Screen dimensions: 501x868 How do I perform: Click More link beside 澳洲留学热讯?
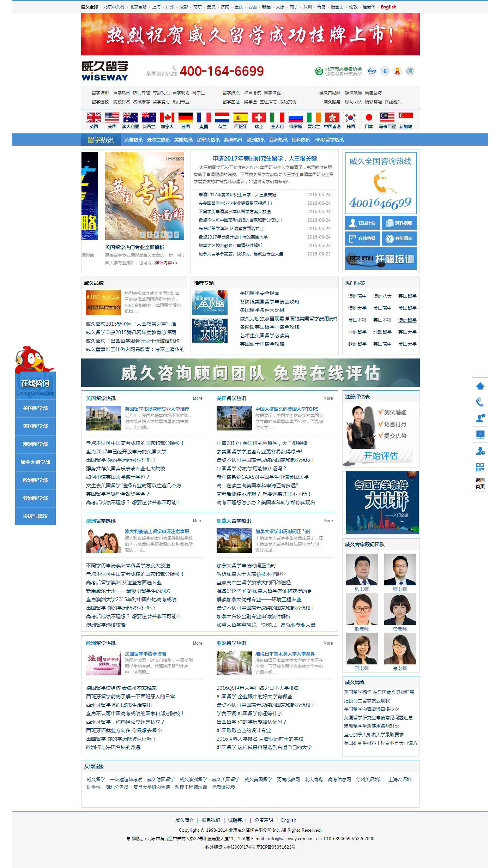tap(198, 520)
